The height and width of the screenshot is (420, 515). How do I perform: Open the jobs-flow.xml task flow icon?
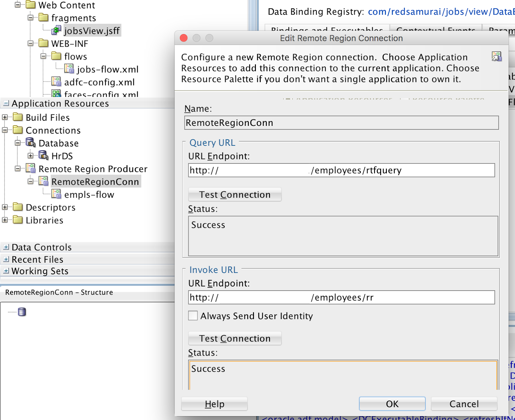click(x=69, y=69)
